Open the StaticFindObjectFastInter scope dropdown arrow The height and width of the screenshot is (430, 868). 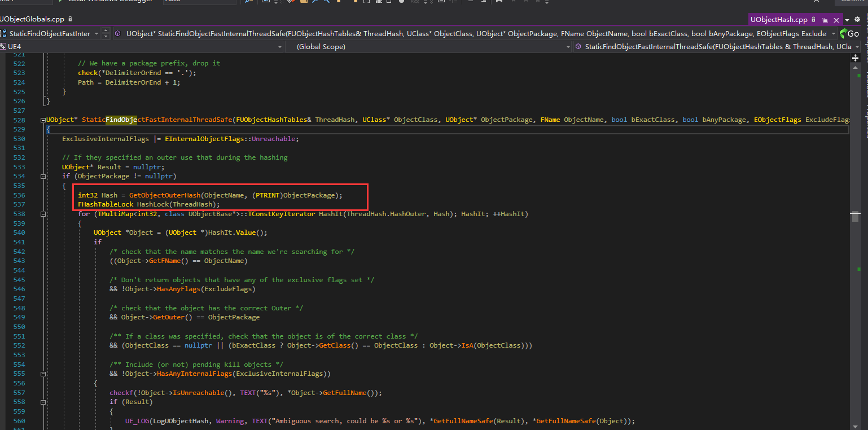click(97, 33)
